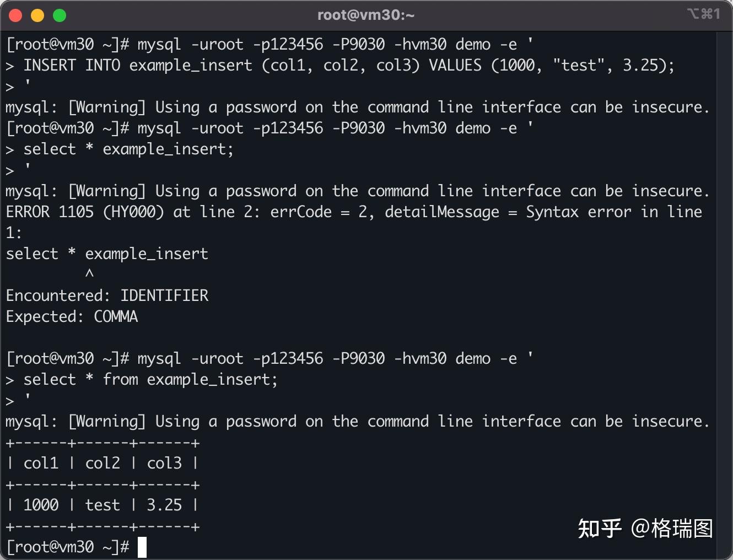Click the col3 header in result table

[164, 464]
